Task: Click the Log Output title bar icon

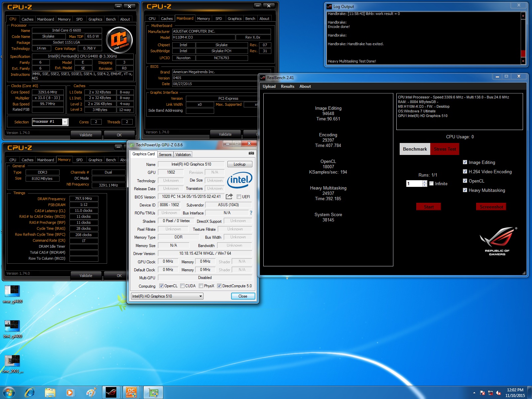Action: coord(329,6)
